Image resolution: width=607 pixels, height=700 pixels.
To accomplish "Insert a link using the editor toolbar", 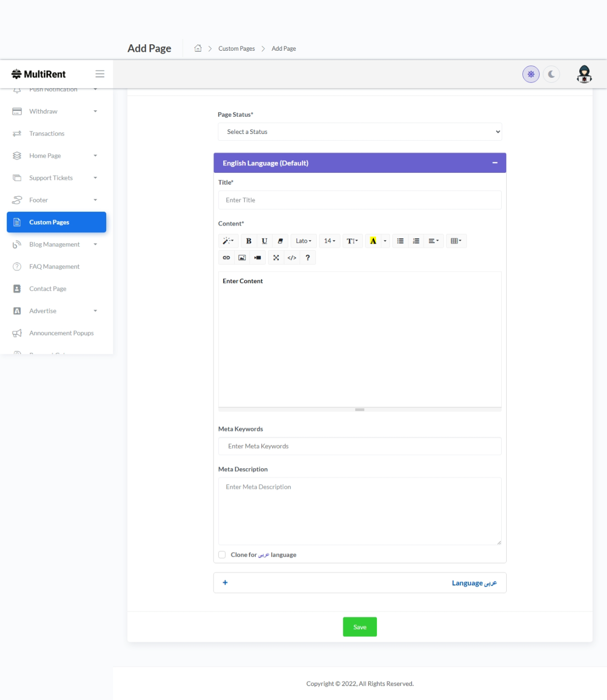I will point(226,257).
